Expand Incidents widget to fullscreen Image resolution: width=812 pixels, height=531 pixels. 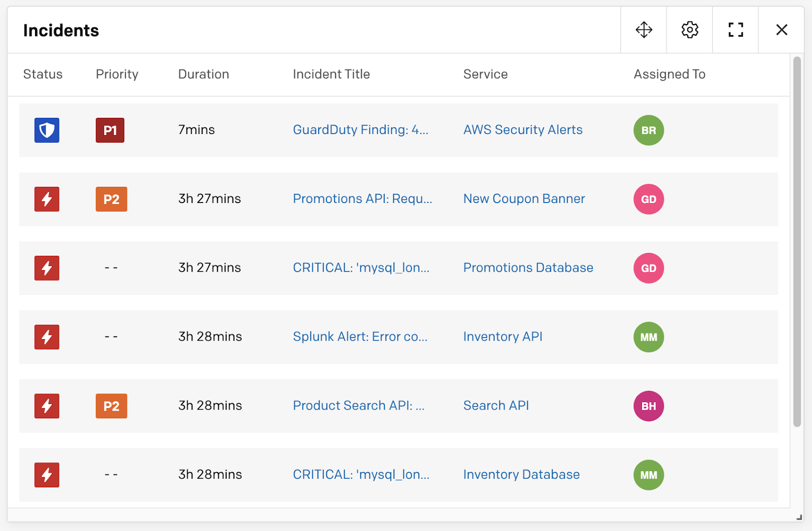[x=735, y=30]
